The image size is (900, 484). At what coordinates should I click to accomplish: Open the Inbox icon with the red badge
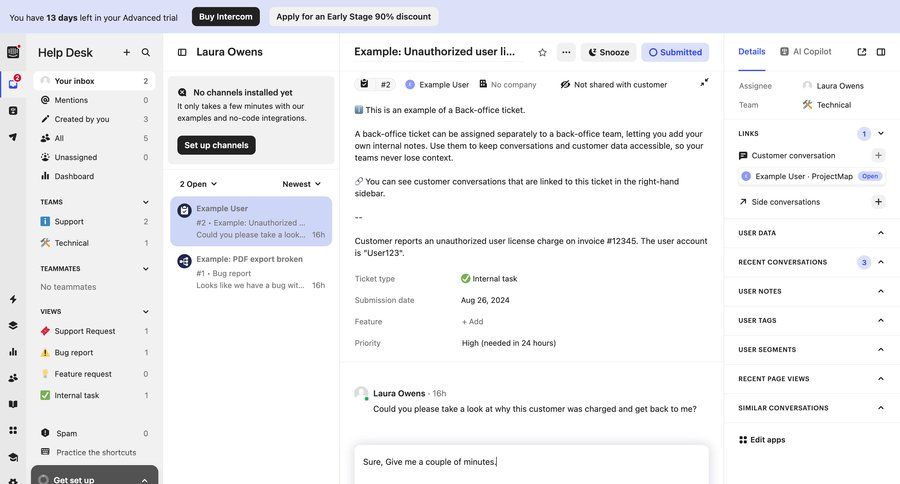click(x=13, y=83)
